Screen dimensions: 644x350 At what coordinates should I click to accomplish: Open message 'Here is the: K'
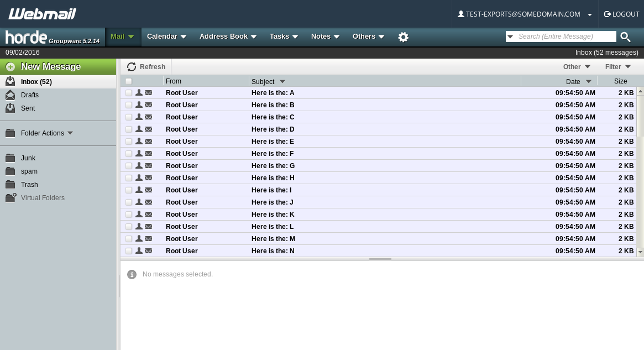(x=273, y=214)
